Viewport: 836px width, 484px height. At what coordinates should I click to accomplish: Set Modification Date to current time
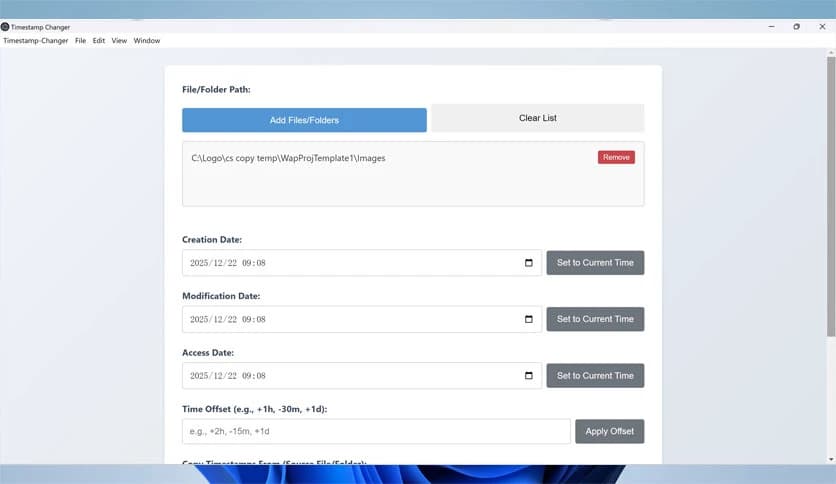point(595,319)
